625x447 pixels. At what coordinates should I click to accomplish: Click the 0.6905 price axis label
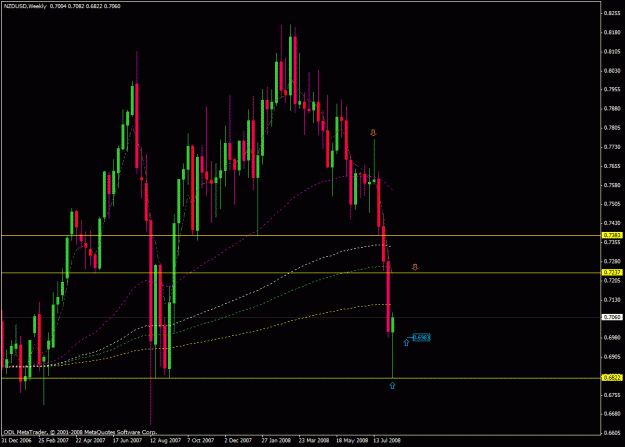612,357
